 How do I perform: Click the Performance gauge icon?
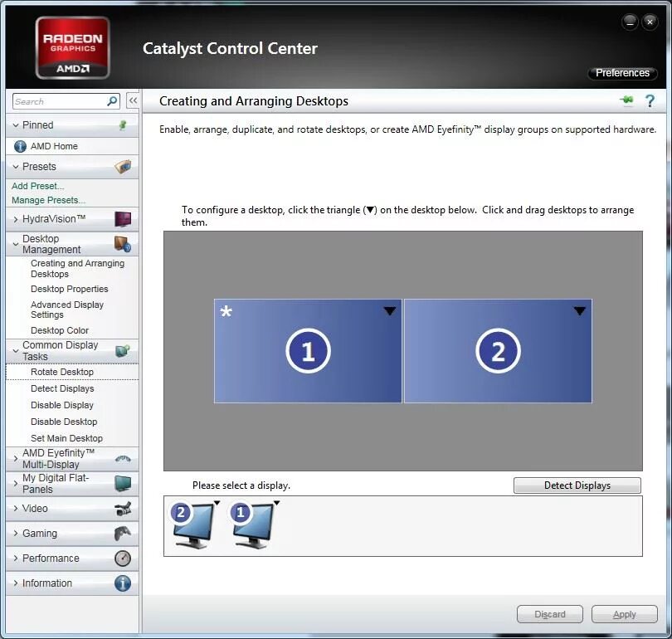point(123,559)
